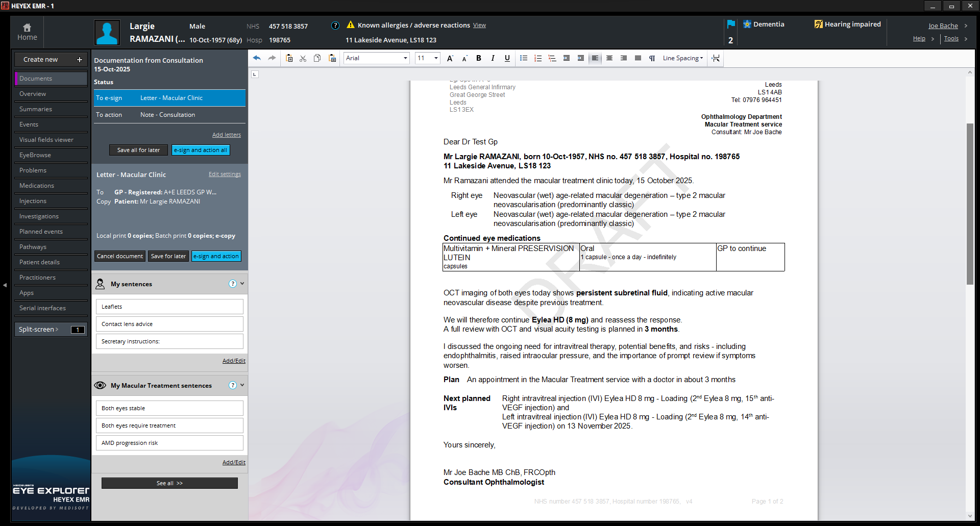Insert a bulleted list
Screen dimensions: 980x526
pos(523,58)
